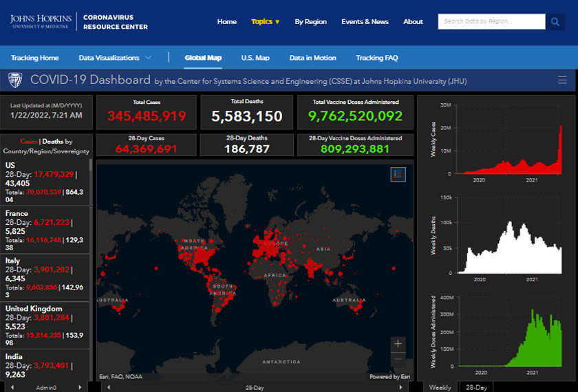The width and height of the screenshot is (578, 392).
Task: Go to next Admin0 list page arrow
Action: (x=80, y=387)
